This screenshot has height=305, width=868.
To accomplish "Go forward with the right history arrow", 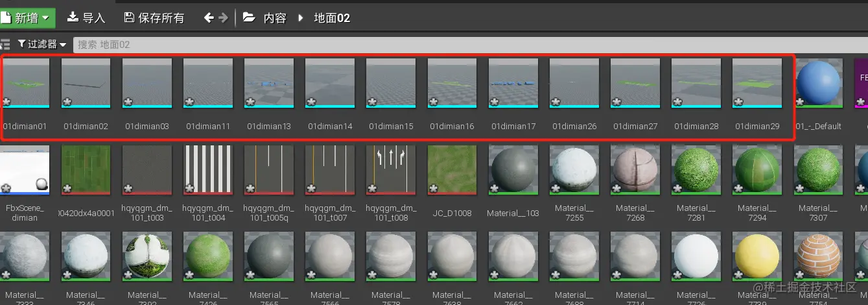I will (x=224, y=18).
